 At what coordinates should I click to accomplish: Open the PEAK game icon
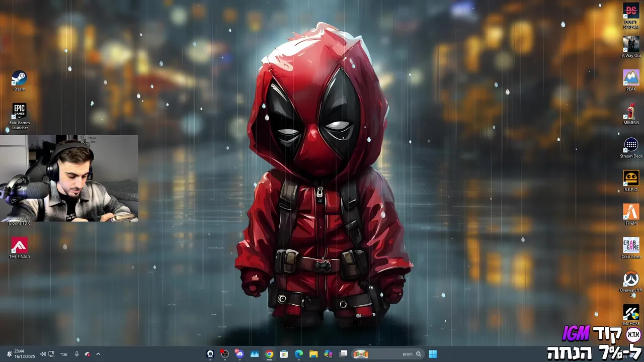[631, 80]
